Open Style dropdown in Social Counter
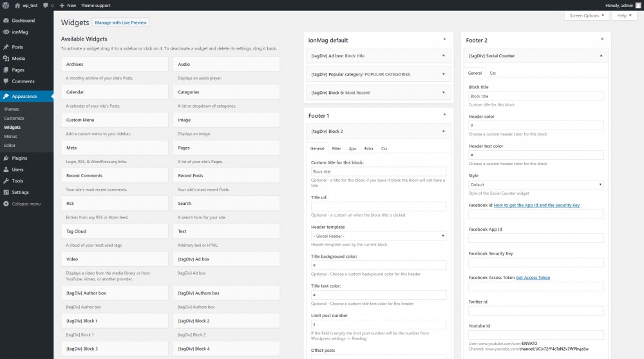 [536, 184]
